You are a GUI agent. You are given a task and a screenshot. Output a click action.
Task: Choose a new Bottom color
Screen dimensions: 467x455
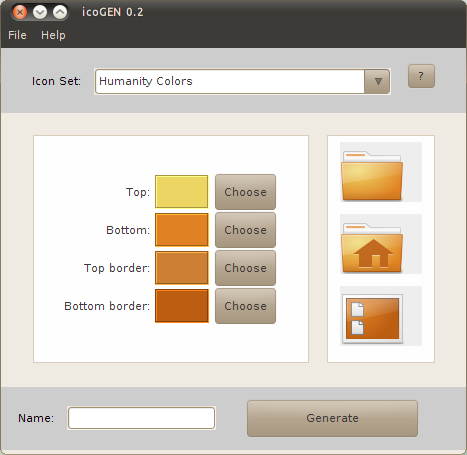click(245, 230)
